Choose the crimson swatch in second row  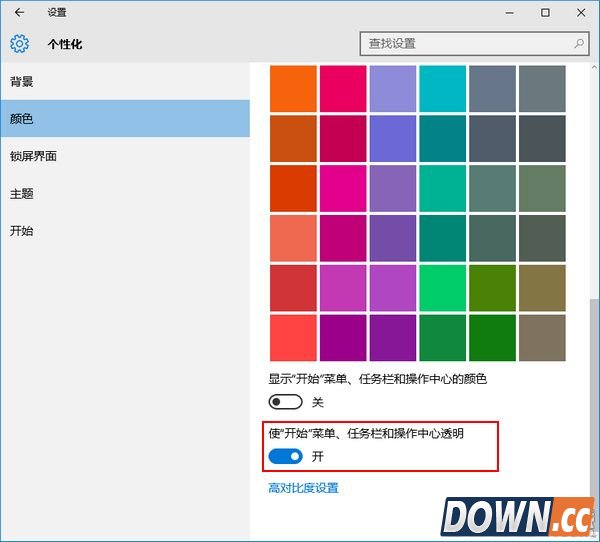(343, 139)
